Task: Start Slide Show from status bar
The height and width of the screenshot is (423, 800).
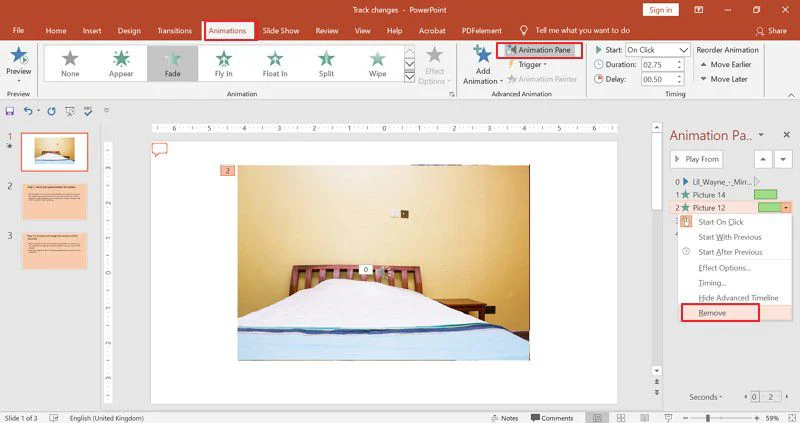Action: 668,418
